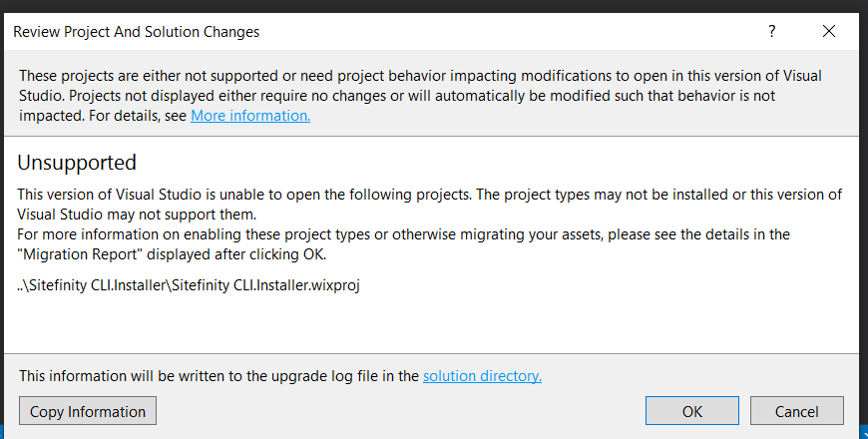Open the solution directory link
This screenshot has height=439, width=868.
[482, 376]
